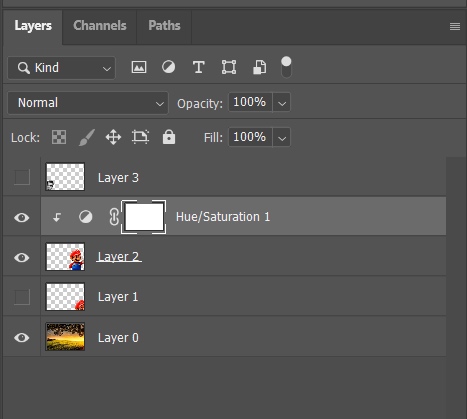Expand the Fill slider arrow

click(x=282, y=137)
